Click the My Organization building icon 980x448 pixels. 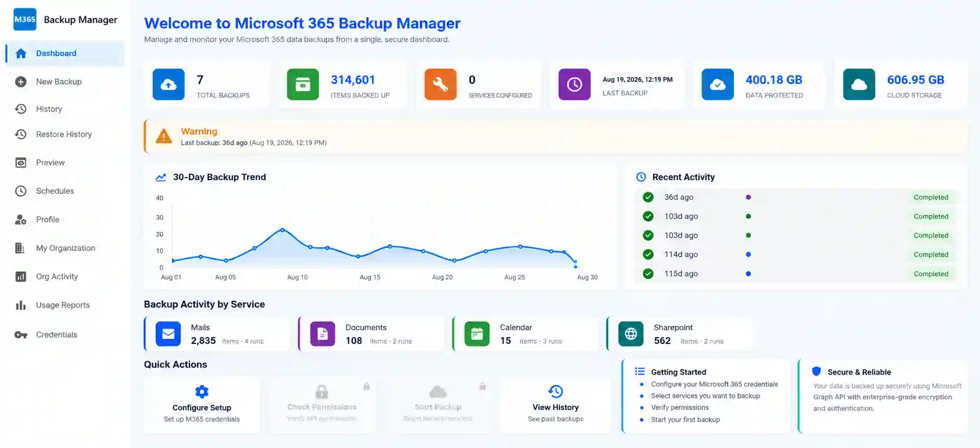[x=20, y=248]
